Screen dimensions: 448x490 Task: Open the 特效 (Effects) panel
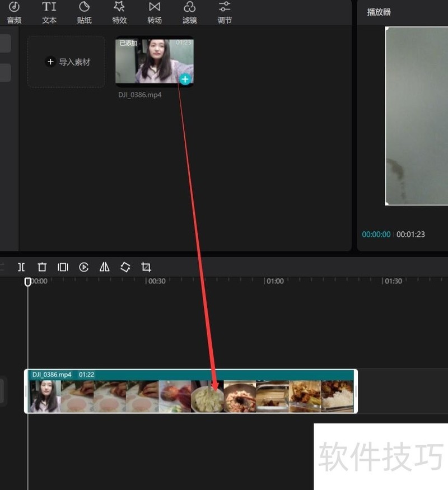coord(119,12)
